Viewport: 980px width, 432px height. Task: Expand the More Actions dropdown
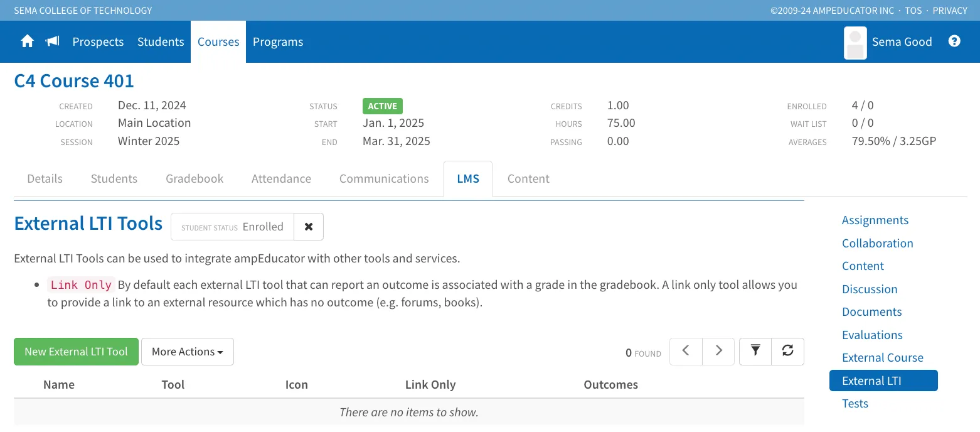coord(188,352)
